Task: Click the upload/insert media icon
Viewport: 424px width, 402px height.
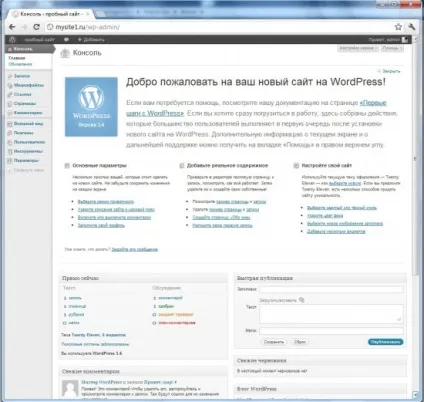Action: click(x=302, y=300)
